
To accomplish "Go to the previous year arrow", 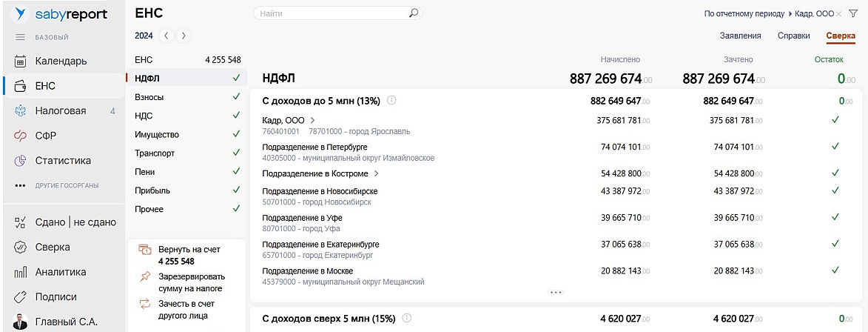I will (166, 36).
